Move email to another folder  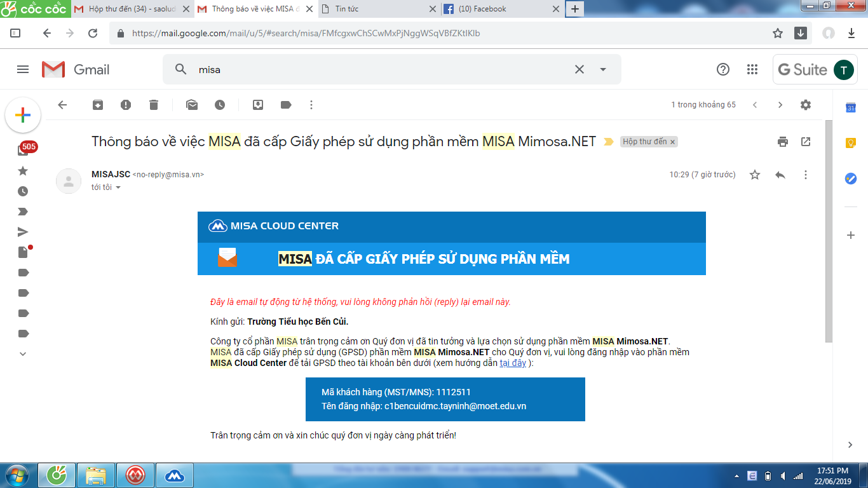tap(258, 105)
